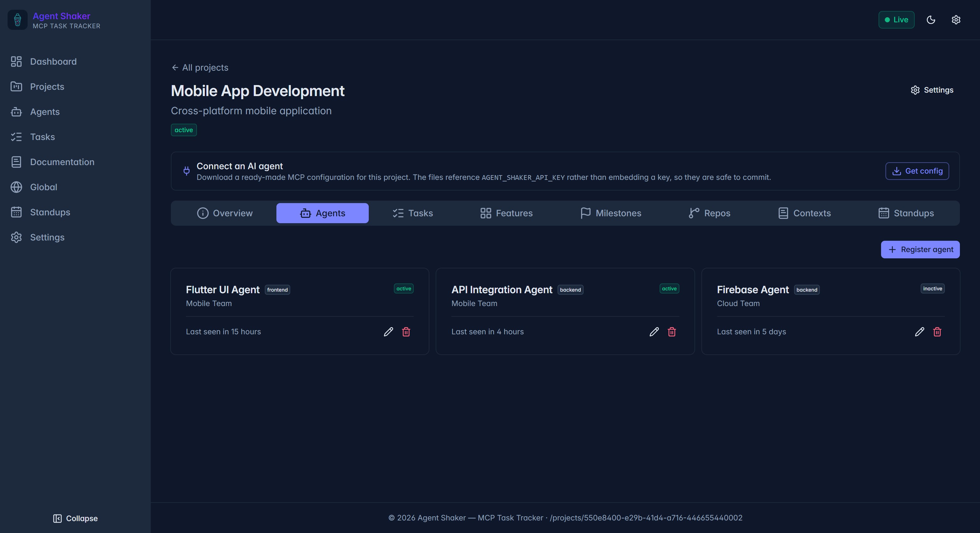The width and height of the screenshot is (980, 533).
Task: Click the API Integration Agent title
Action: pyautogui.click(x=502, y=290)
